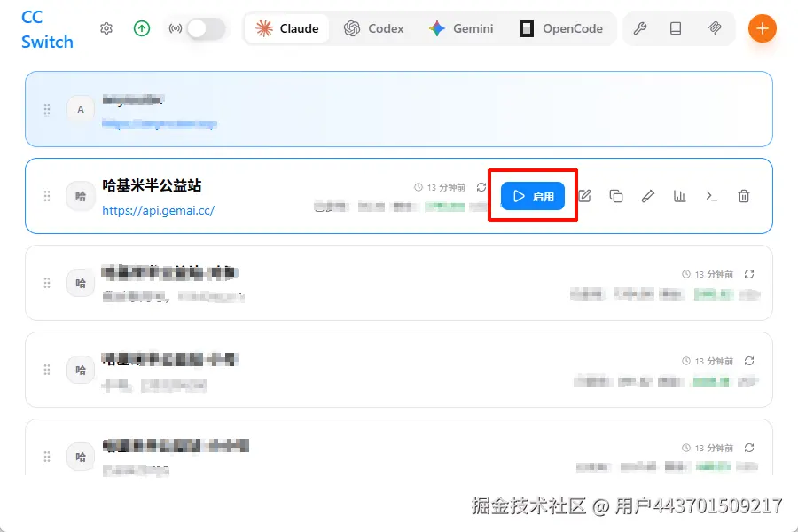
Task: Open the terminal icon for 哈基米半公益站
Action: (711, 196)
